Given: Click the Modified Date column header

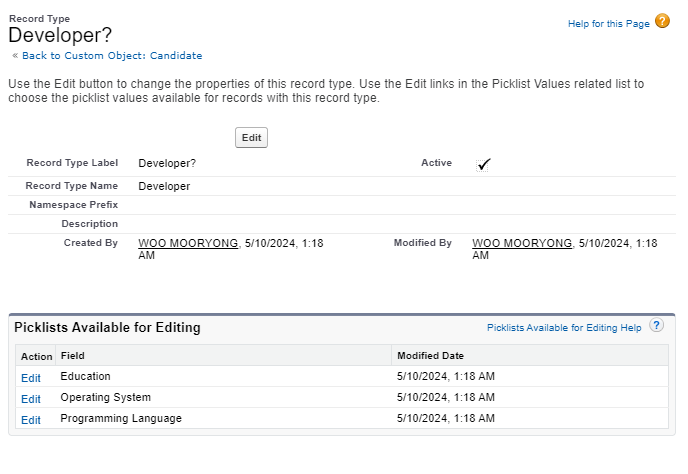Looking at the screenshot, I should click(x=430, y=356).
